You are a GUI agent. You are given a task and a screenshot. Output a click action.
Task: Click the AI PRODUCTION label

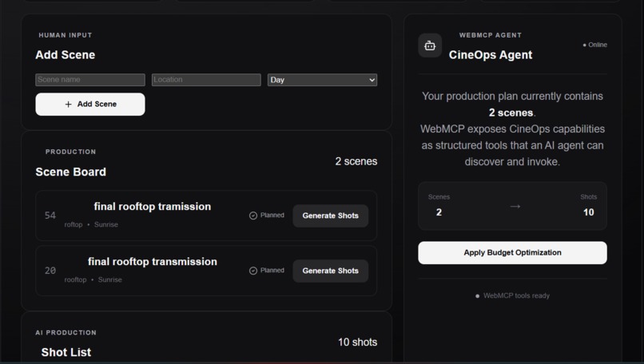(x=66, y=333)
